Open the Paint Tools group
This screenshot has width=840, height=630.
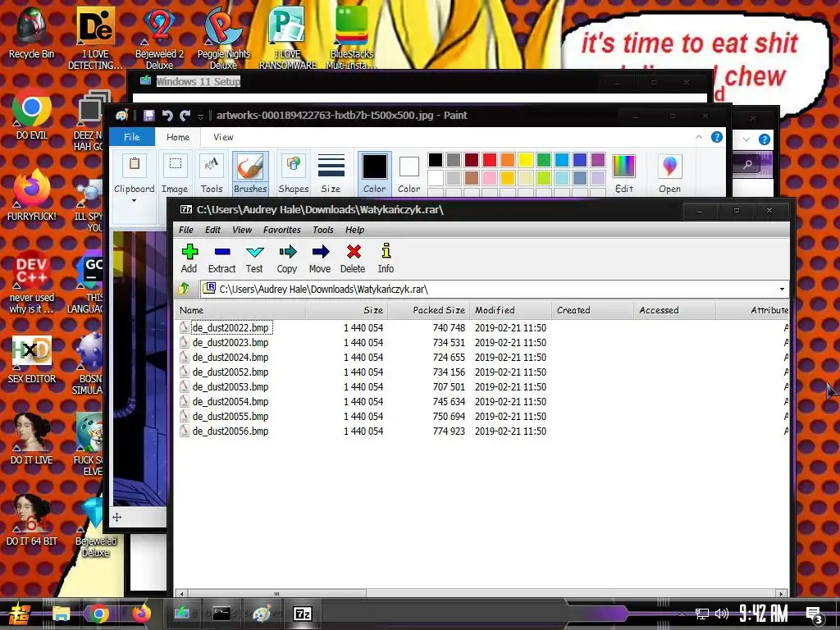[x=212, y=173]
